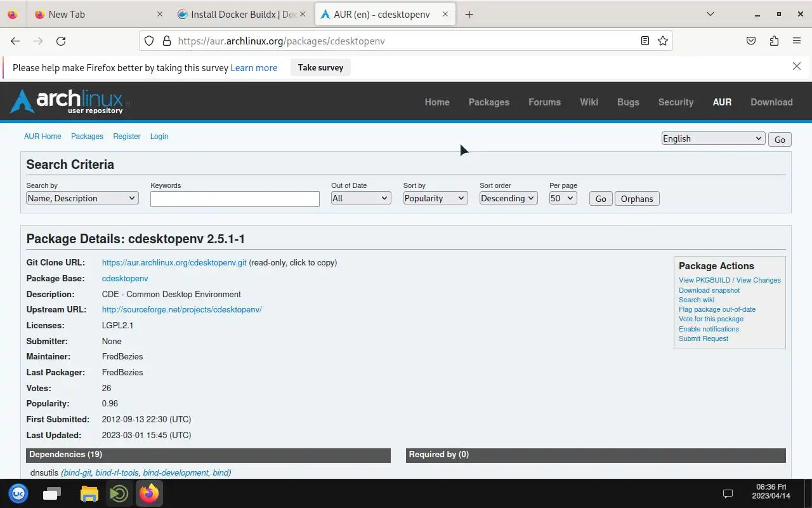Click the Firefox icon in the taskbar
Image resolution: width=812 pixels, height=508 pixels.
tap(149, 493)
